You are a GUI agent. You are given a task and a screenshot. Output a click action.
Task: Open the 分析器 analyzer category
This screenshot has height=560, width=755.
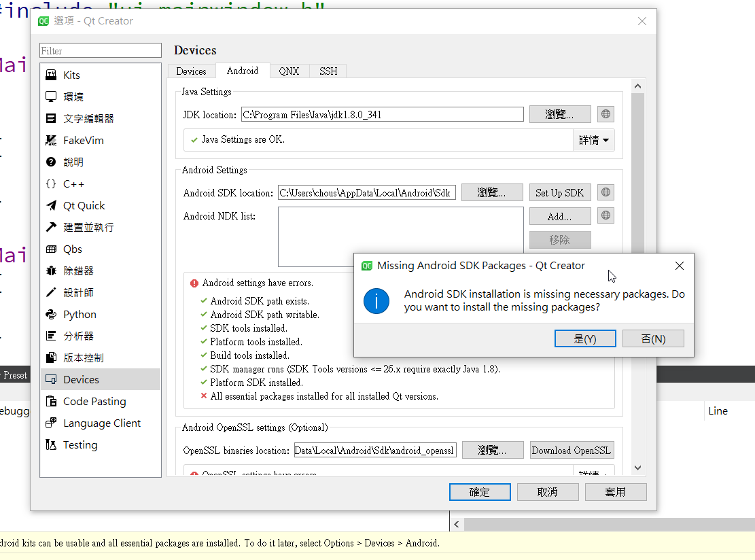click(100, 336)
